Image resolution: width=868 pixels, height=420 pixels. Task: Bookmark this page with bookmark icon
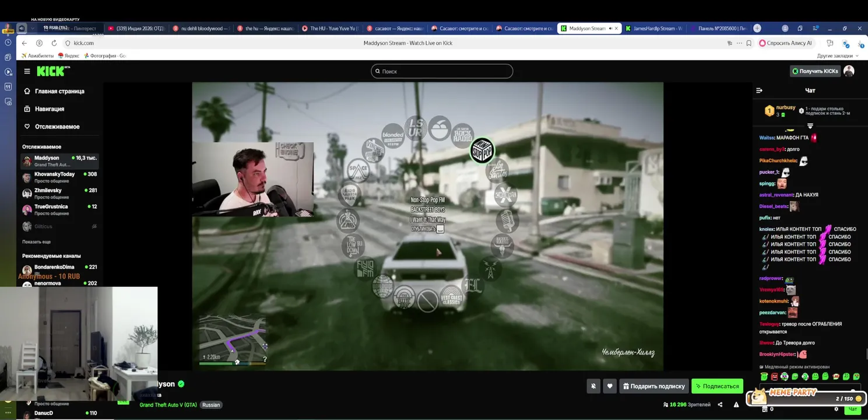click(749, 43)
